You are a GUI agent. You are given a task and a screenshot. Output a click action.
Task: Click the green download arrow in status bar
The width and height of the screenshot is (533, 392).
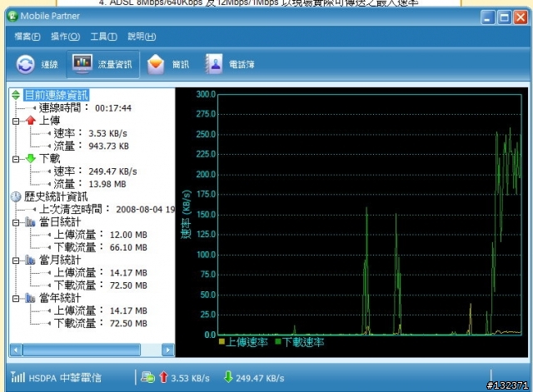tap(228, 377)
